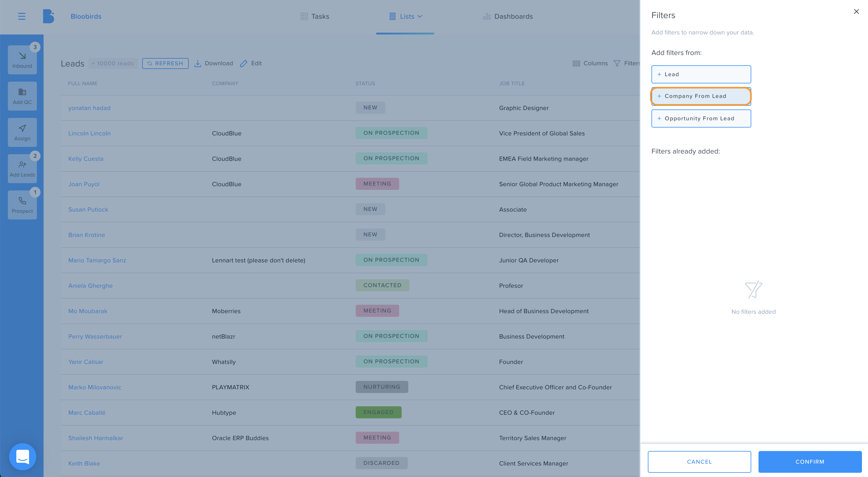Image resolution: width=868 pixels, height=477 pixels.
Task: Click DISCARDED status badge for Keith Blake
Action: pyautogui.click(x=381, y=463)
